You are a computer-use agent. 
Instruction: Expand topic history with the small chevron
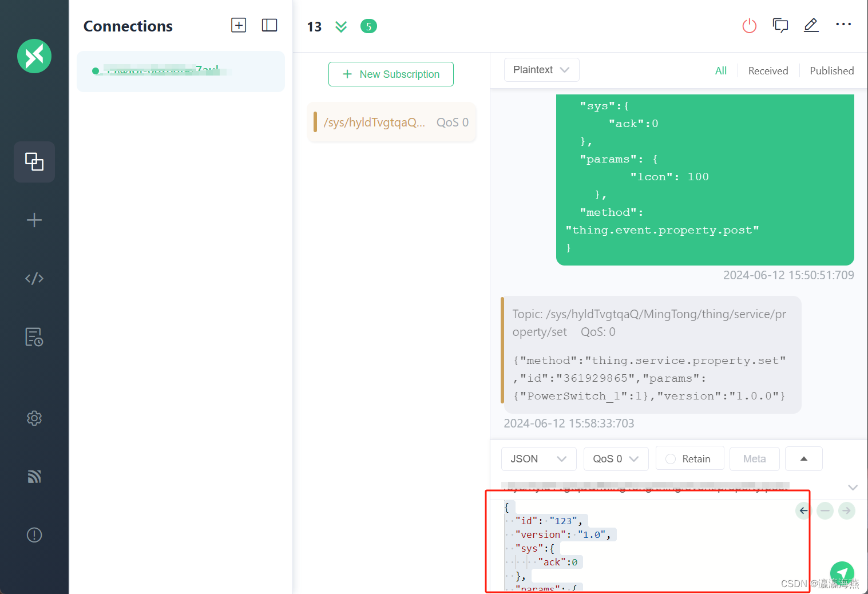pyautogui.click(x=853, y=488)
